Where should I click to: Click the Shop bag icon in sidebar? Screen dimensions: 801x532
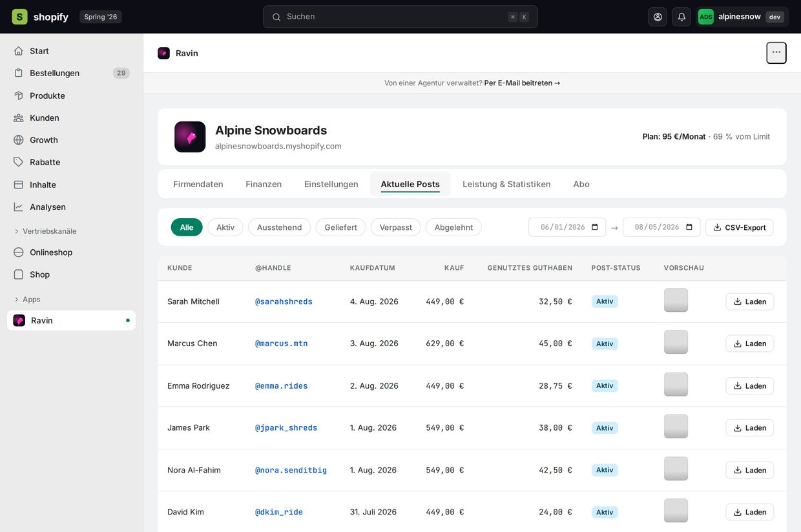coord(19,274)
